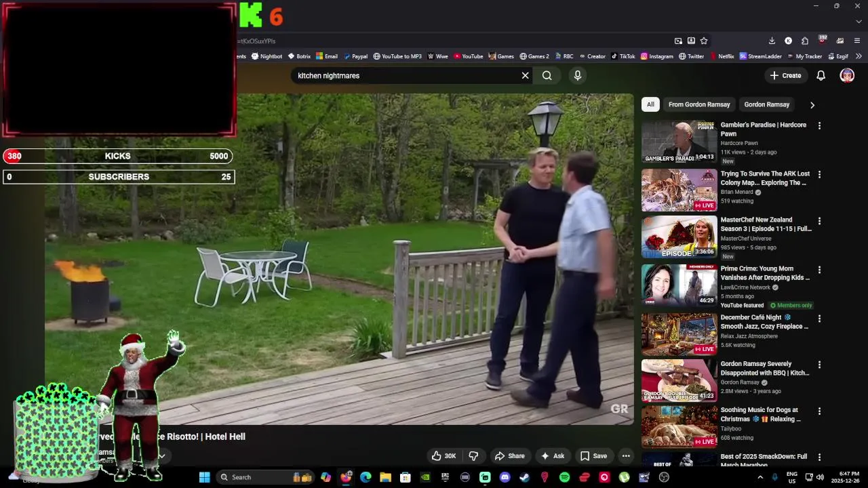This screenshot has width=868, height=488.
Task: Open options for Gordon Ramsay BBQ video
Action: tap(819, 365)
